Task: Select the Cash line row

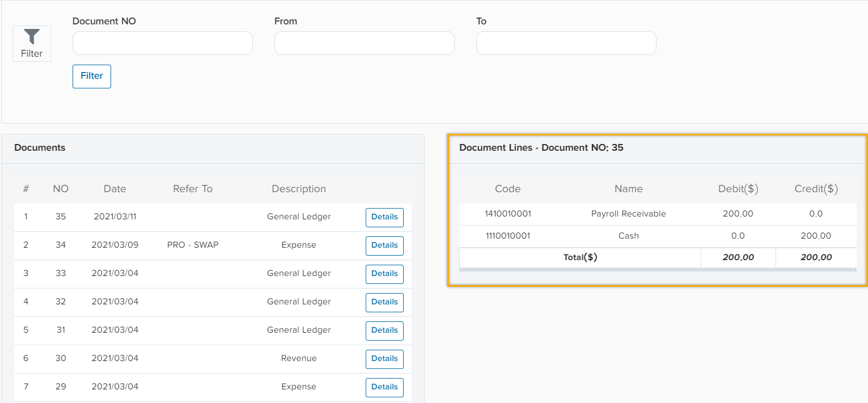Action: 628,236
